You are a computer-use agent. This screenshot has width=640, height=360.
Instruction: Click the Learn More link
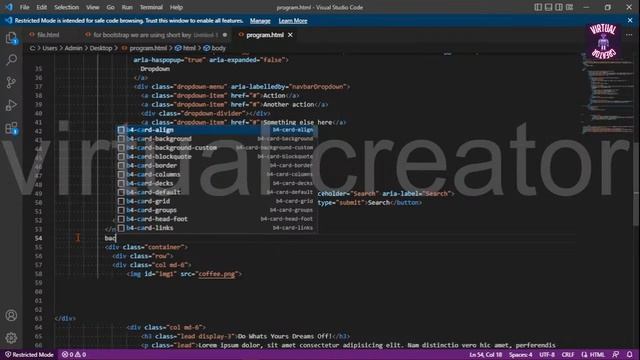click(293, 21)
